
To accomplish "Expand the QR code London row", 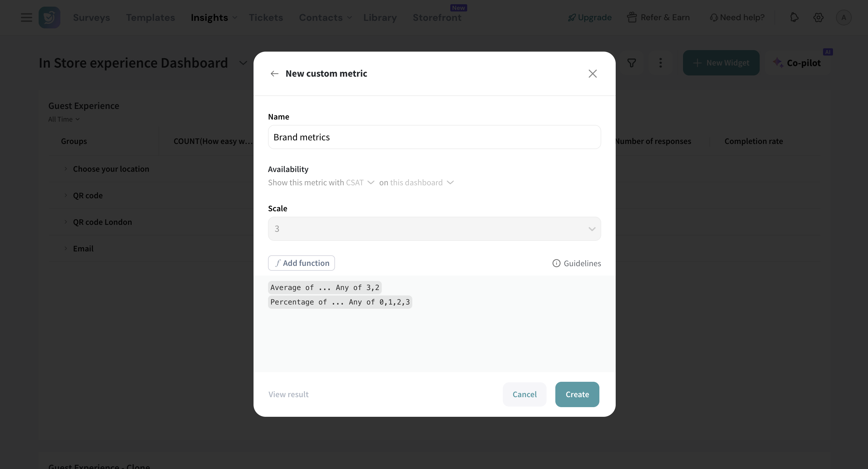I will tap(66, 222).
